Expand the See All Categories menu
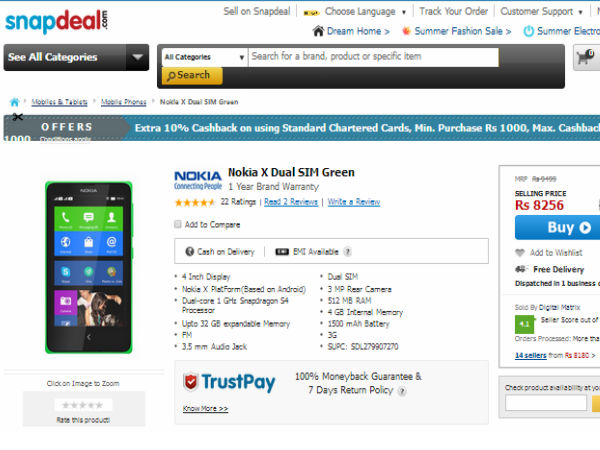 tap(76, 58)
